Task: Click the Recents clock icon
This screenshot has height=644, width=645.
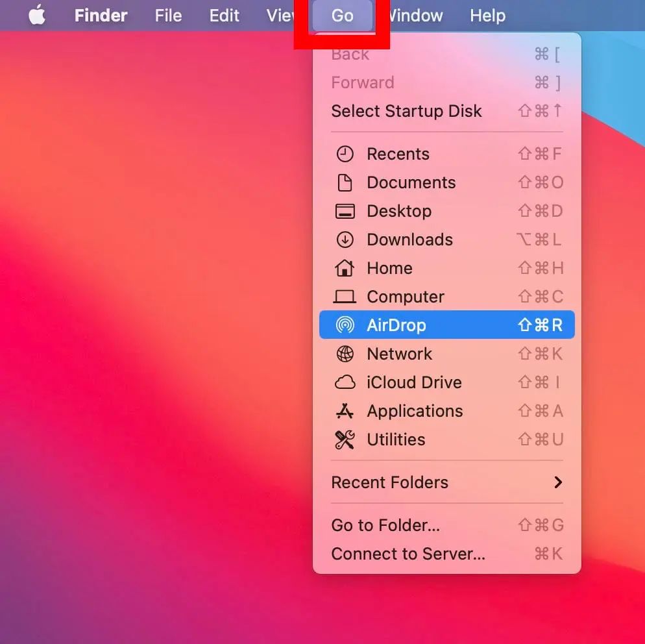Action: point(345,154)
